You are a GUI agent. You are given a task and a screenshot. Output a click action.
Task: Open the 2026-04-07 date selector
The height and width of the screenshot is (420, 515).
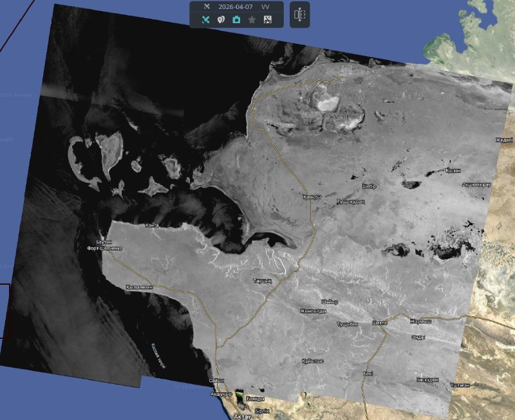click(236, 6)
